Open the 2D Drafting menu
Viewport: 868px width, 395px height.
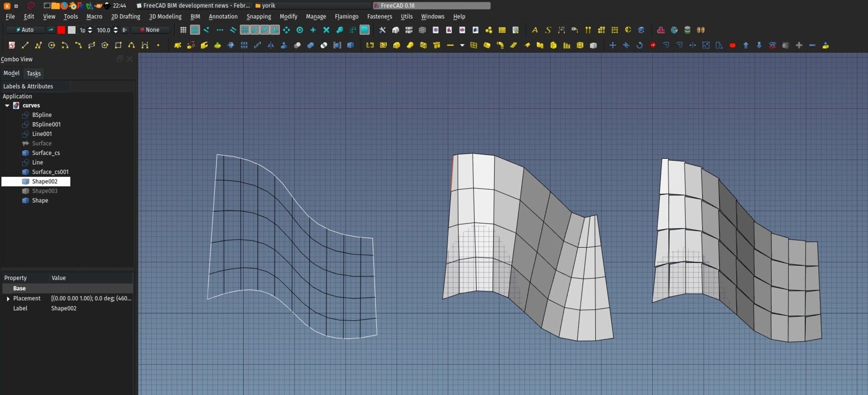tap(126, 16)
